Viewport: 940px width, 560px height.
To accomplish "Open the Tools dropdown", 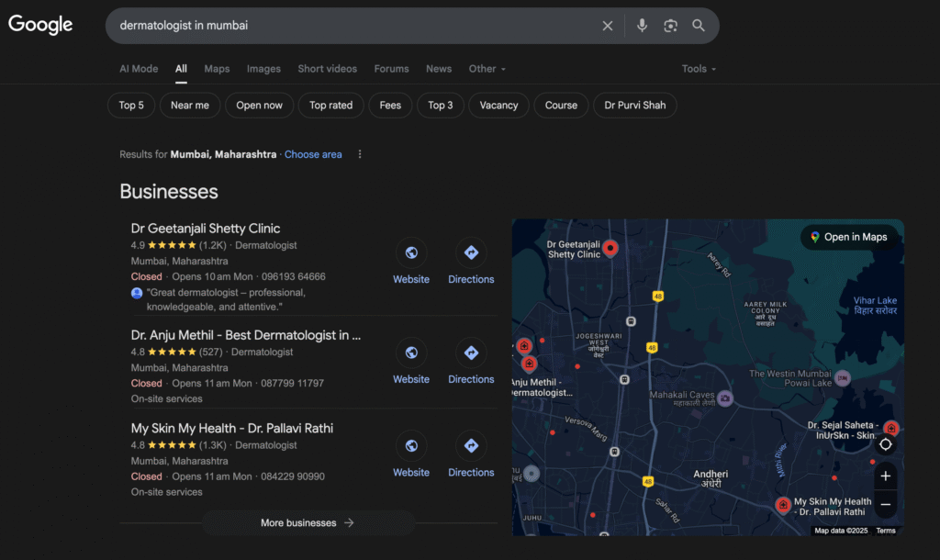I will (x=699, y=69).
